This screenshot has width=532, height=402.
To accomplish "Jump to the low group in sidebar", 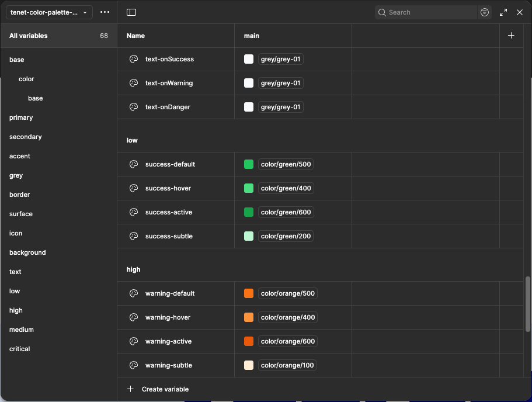I will coord(14,292).
